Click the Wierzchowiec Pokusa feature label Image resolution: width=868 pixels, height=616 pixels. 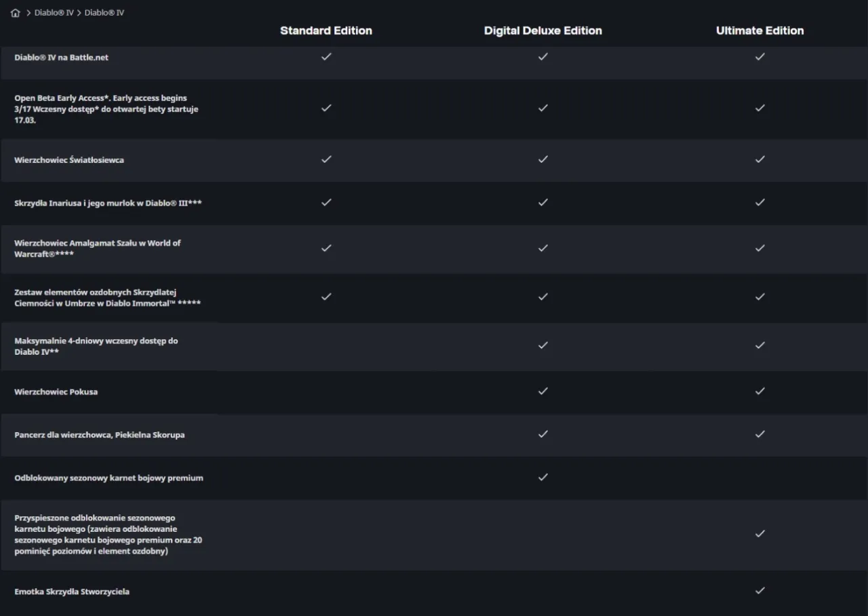tap(56, 392)
